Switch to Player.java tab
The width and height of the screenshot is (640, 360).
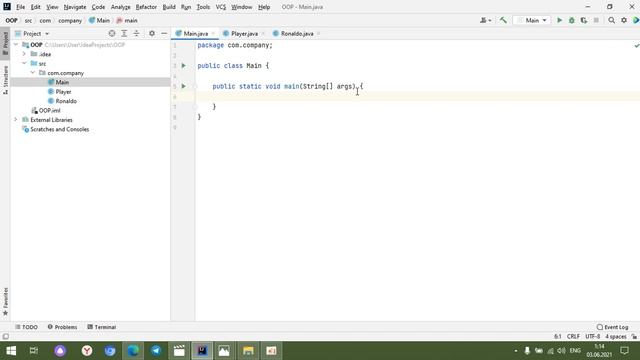tap(244, 33)
